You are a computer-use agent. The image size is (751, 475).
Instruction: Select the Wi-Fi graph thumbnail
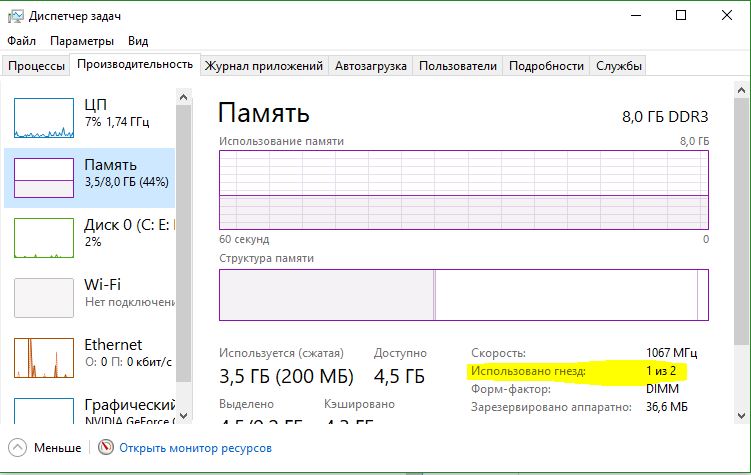(x=44, y=297)
